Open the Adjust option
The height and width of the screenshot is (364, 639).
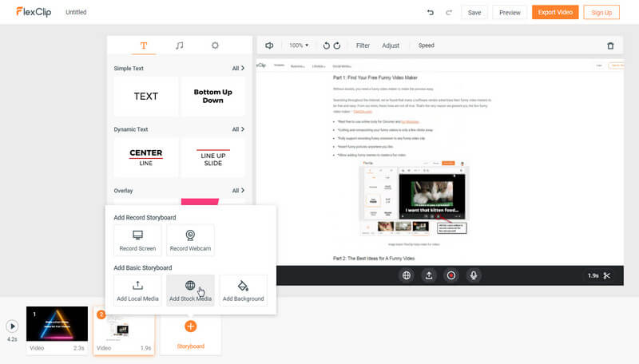391,45
